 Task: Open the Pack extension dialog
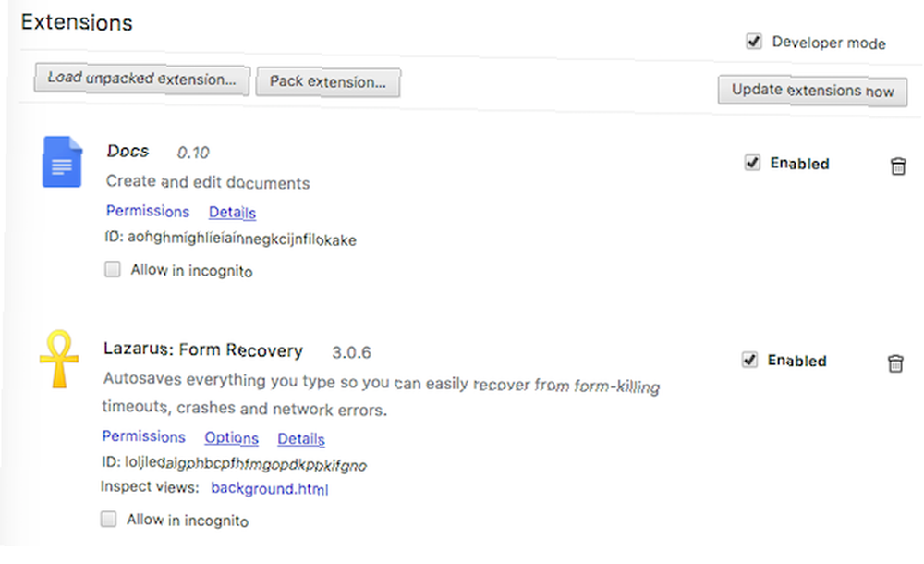[328, 81]
